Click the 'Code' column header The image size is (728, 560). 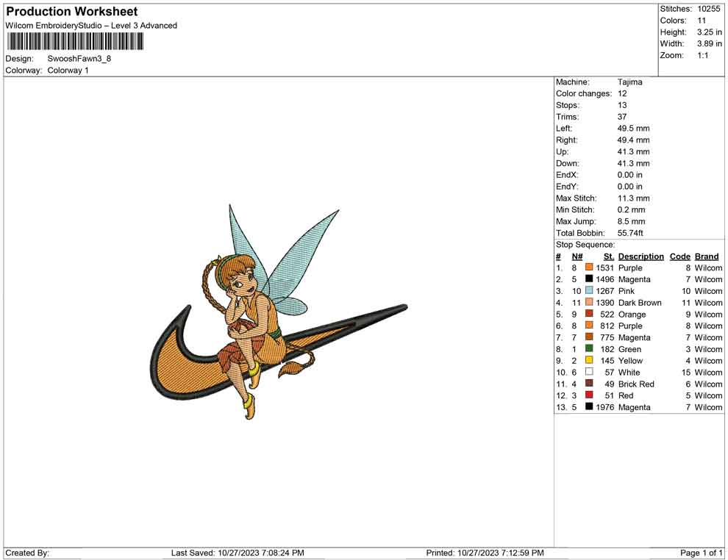point(680,256)
